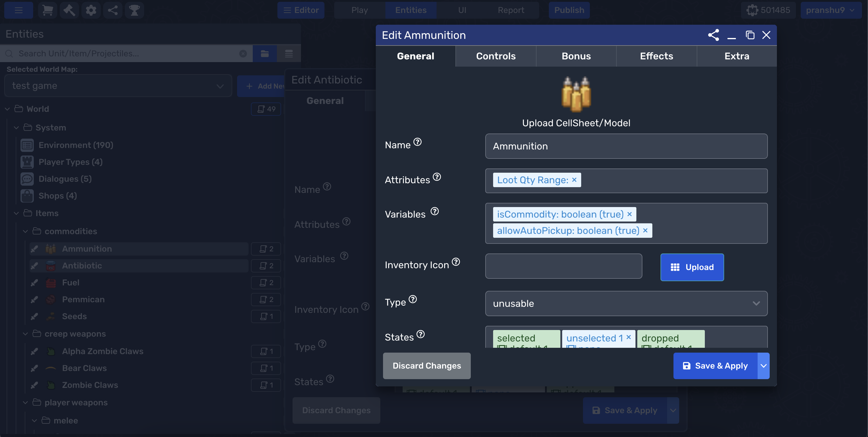Click the help icon next to Inventory Icon
Viewport: 868px width, 437px height.
456,262
